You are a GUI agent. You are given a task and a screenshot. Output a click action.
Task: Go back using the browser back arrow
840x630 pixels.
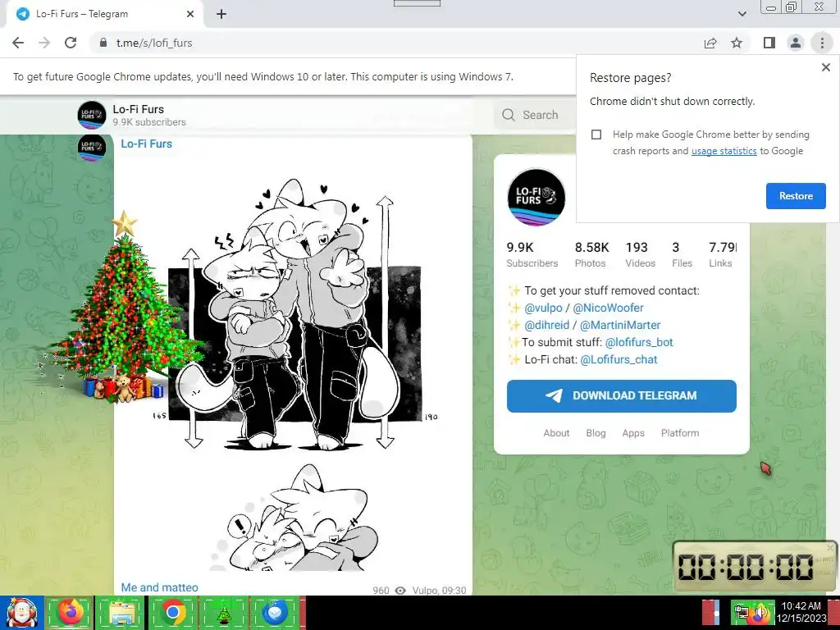(18, 43)
